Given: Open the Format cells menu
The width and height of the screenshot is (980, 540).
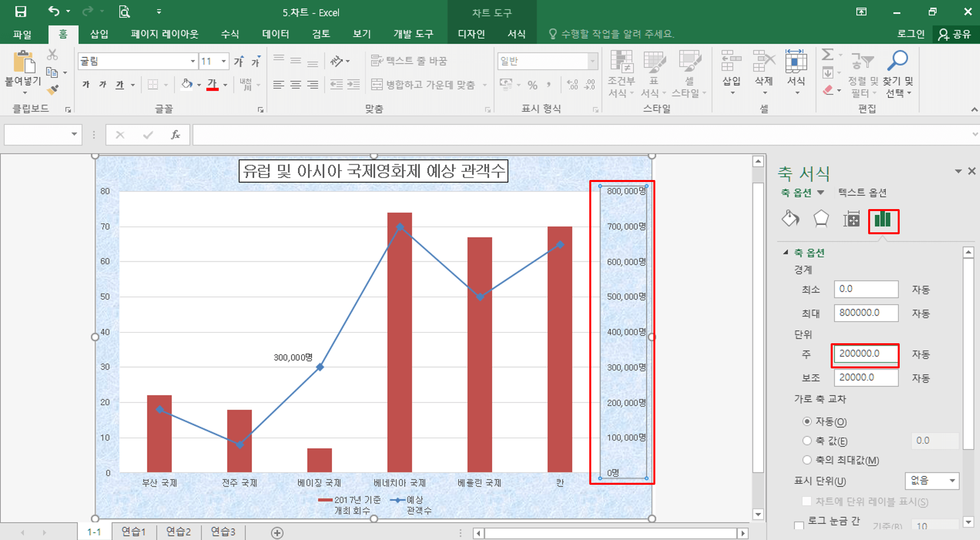Looking at the screenshot, I should click(796, 73).
